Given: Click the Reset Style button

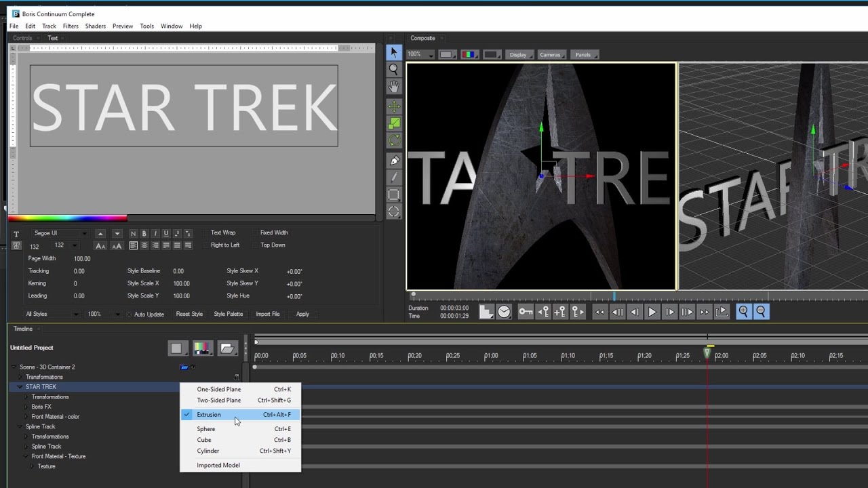Looking at the screenshot, I should tap(189, 314).
